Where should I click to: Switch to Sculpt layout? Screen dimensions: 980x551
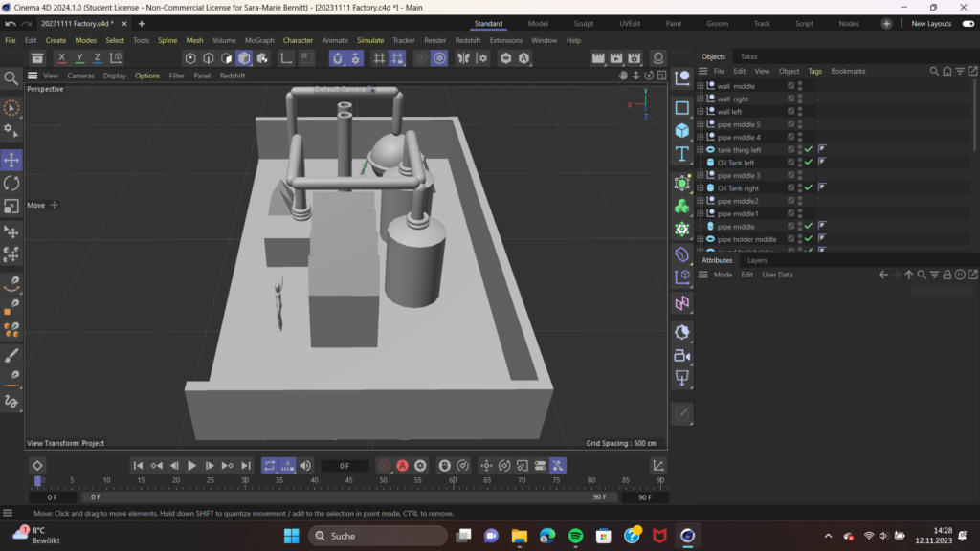point(583,23)
